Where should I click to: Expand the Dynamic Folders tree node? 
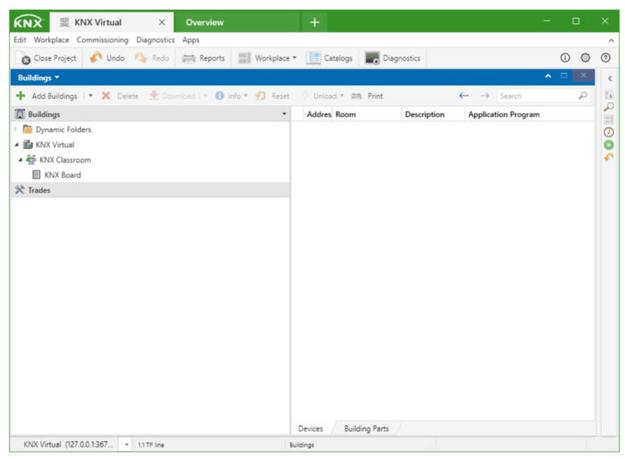(x=15, y=130)
